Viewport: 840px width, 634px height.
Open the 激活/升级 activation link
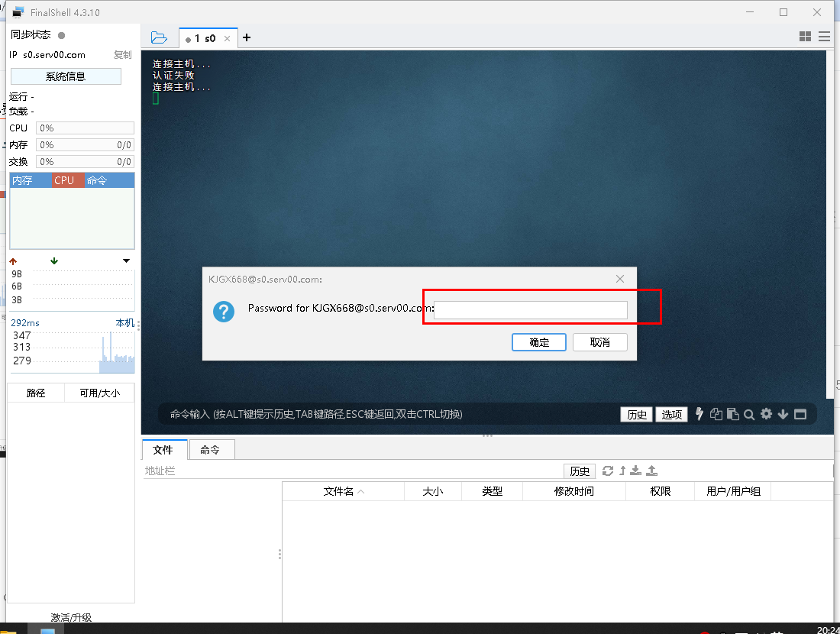point(71,617)
